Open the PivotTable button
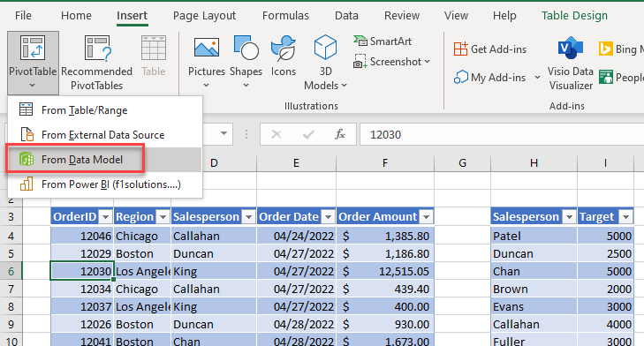The width and height of the screenshot is (644, 346). tap(33, 63)
